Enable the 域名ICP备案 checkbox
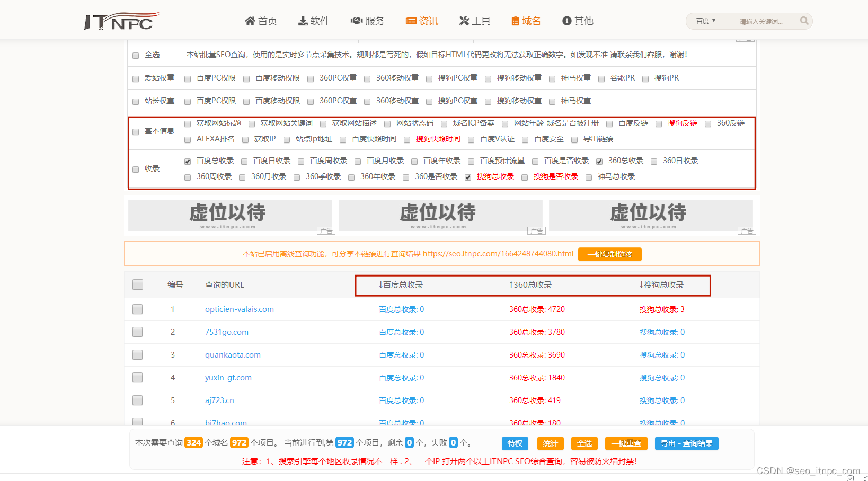 pos(444,124)
